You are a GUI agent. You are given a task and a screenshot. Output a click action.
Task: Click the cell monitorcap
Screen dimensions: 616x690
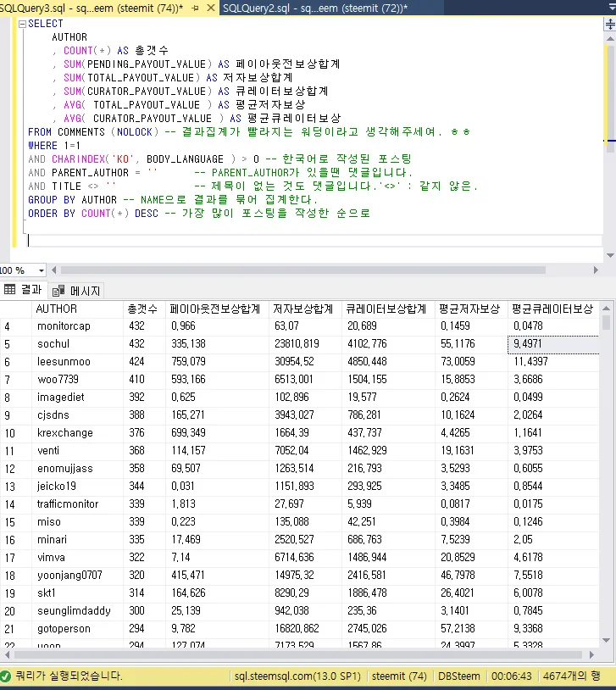tap(77, 326)
